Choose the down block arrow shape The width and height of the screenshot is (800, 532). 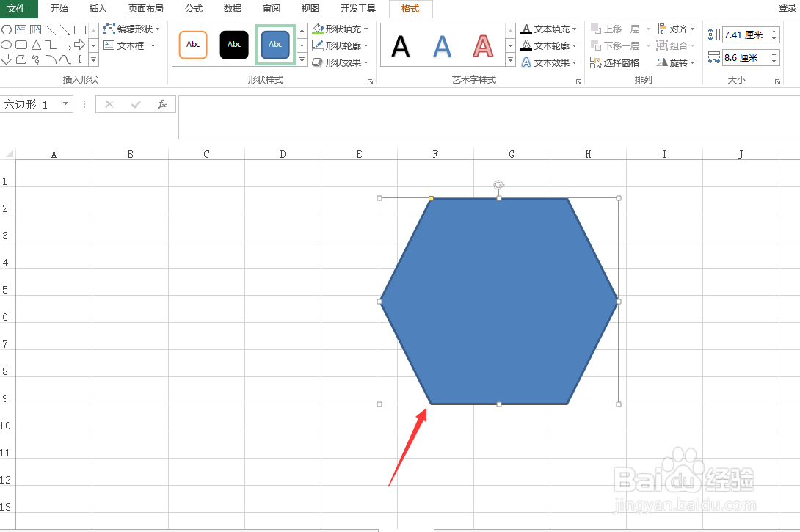[x=7, y=59]
